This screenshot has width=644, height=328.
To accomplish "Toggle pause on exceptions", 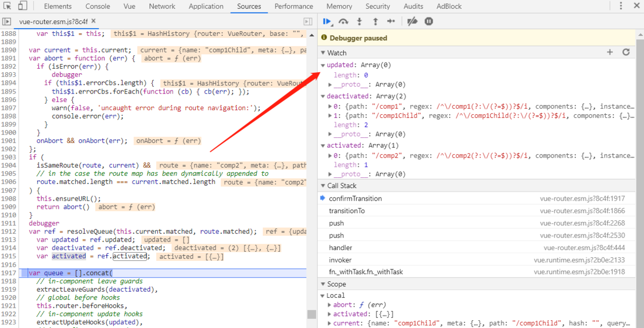I will (428, 21).
